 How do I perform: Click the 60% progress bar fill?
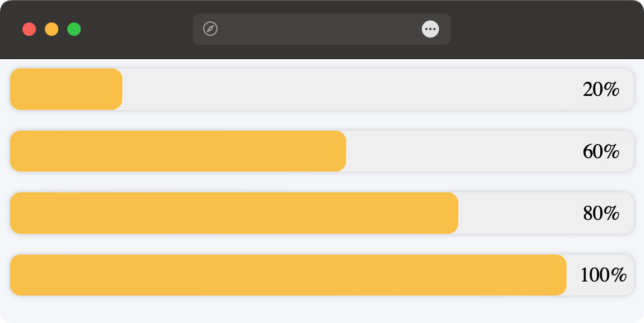coord(178,151)
